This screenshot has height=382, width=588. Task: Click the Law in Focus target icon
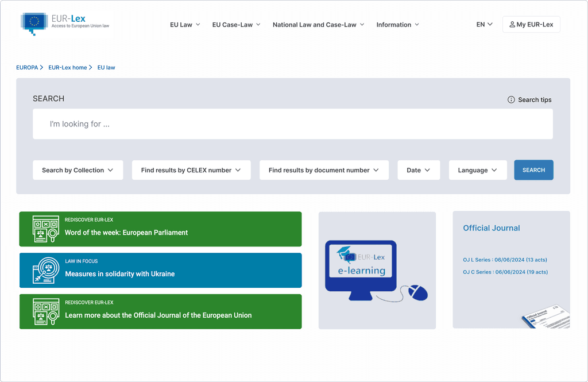46,270
